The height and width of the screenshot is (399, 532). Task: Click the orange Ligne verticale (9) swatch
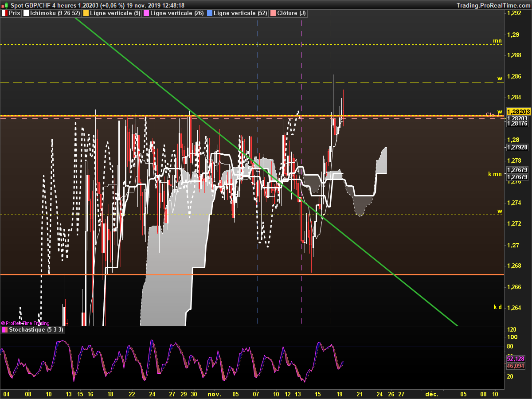click(x=86, y=13)
